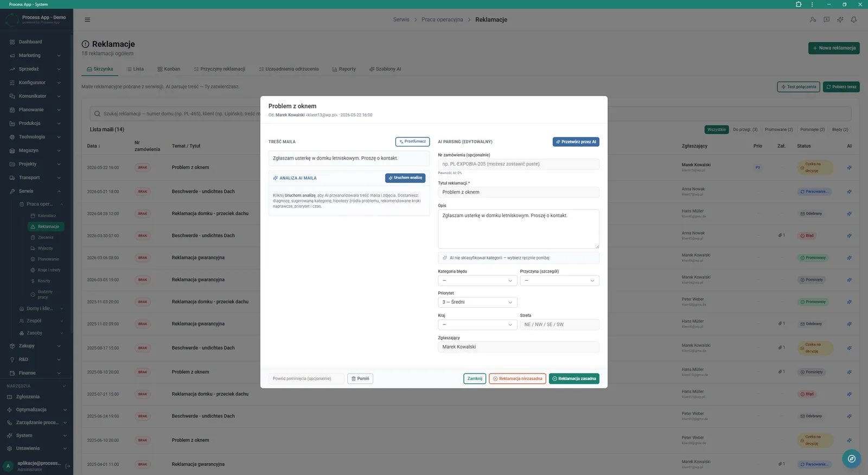This screenshot has height=475, width=868.
Task: Click the Nr zamówienia input field
Action: point(519,164)
